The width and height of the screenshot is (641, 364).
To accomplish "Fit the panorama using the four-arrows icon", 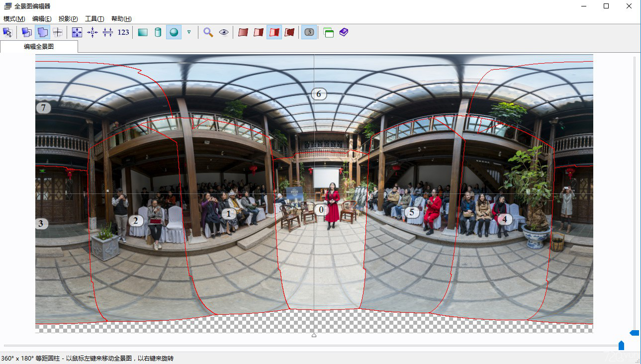I will [x=77, y=32].
